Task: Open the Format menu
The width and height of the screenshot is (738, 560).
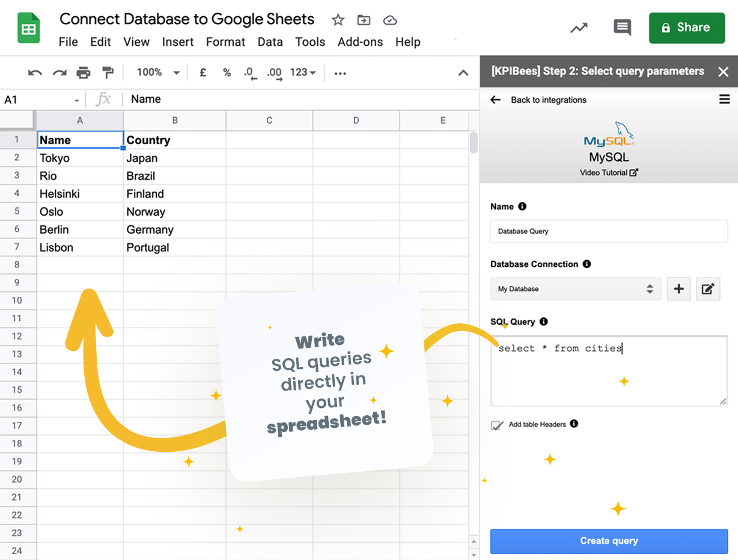Action: [225, 42]
